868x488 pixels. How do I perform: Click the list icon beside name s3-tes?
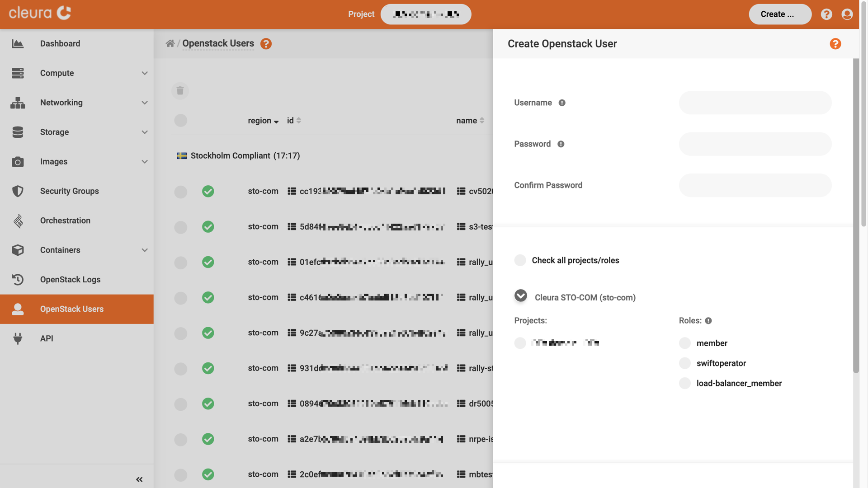click(x=461, y=226)
